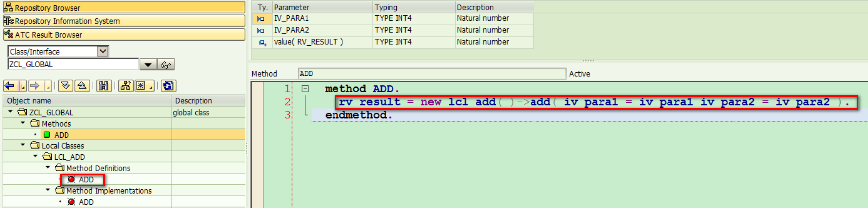
Task: Click the Description column header in tree
Action: coord(208,100)
